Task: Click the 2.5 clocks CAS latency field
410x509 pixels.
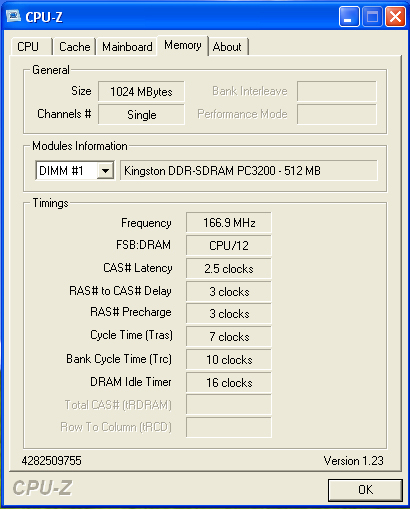Action: coord(229,268)
